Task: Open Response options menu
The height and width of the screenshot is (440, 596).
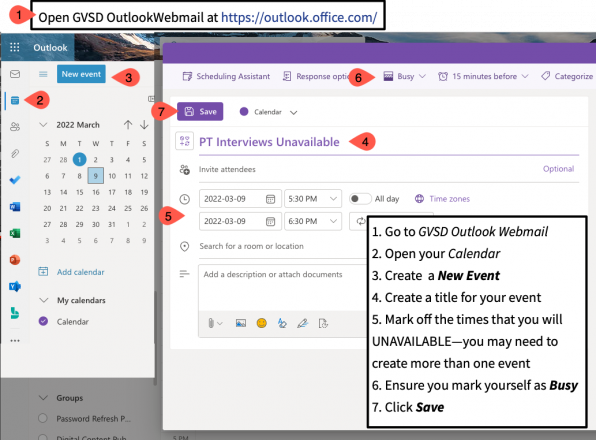Action: click(x=317, y=76)
